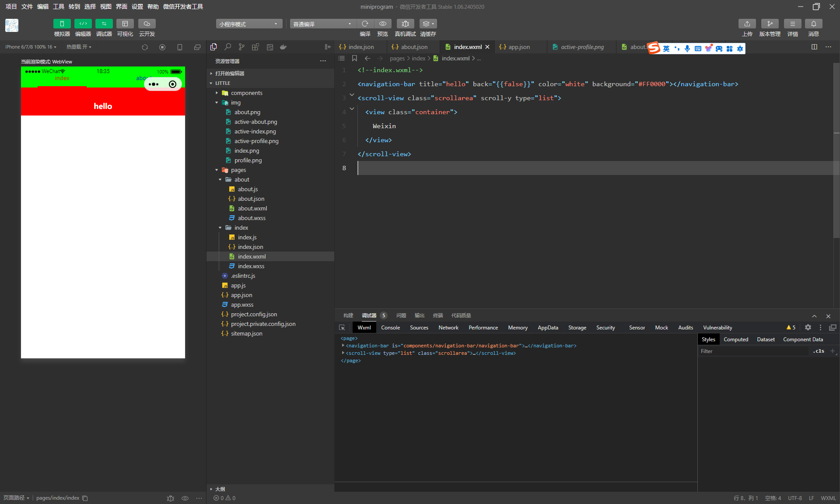Viewport: 840px width, 504px height.
Task: Open the source control icon in sidebar
Action: point(241,47)
